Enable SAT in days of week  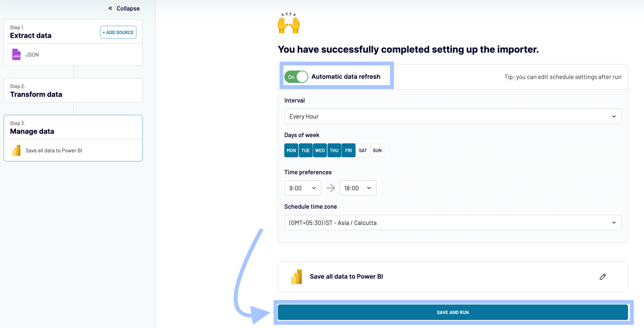click(363, 151)
